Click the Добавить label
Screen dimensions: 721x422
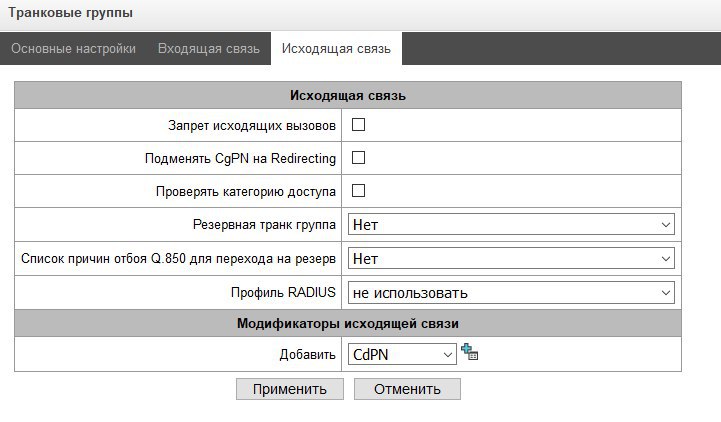click(x=308, y=354)
